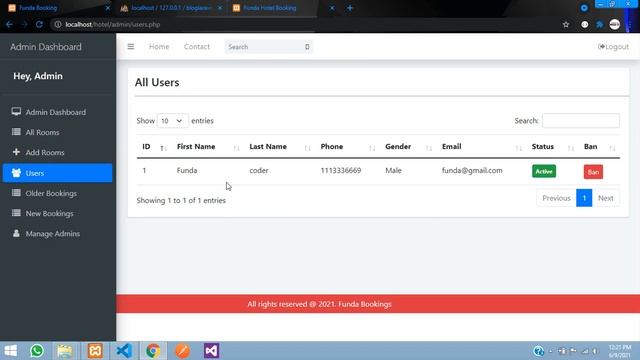Click the green Active status badge

tap(544, 171)
